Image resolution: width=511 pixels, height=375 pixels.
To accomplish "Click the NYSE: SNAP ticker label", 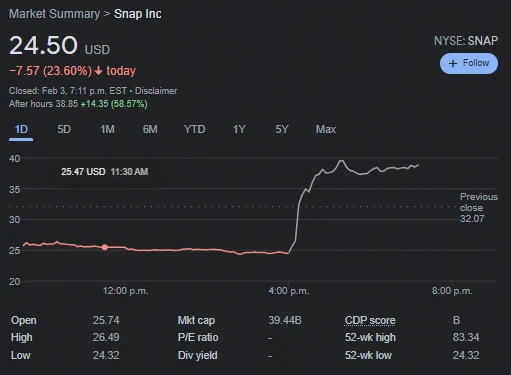I will point(466,41).
